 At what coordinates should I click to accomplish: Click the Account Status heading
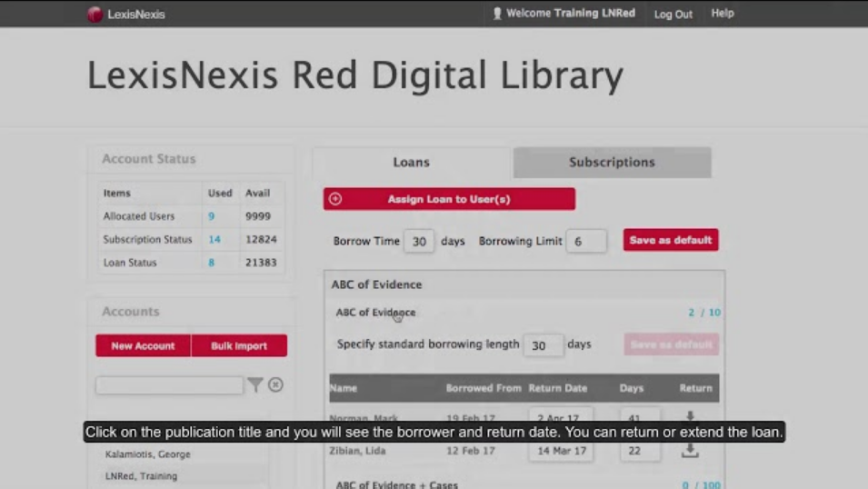pos(149,159)
